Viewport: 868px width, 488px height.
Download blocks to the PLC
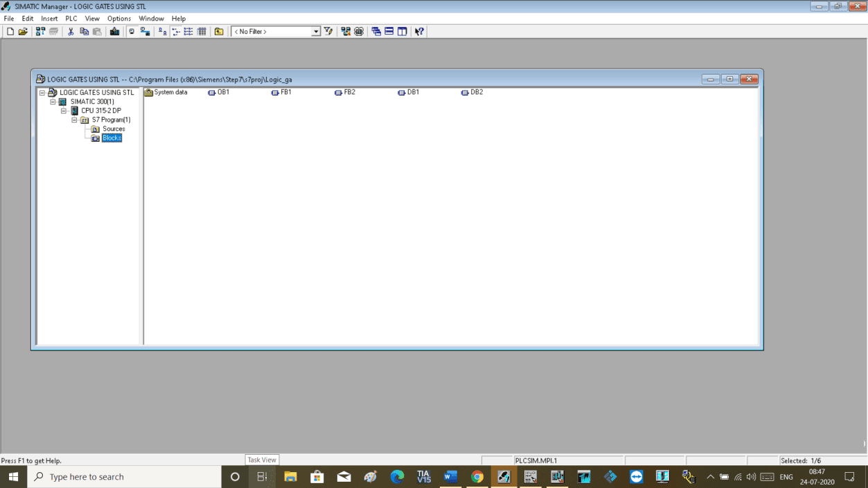tap(114, 31)
